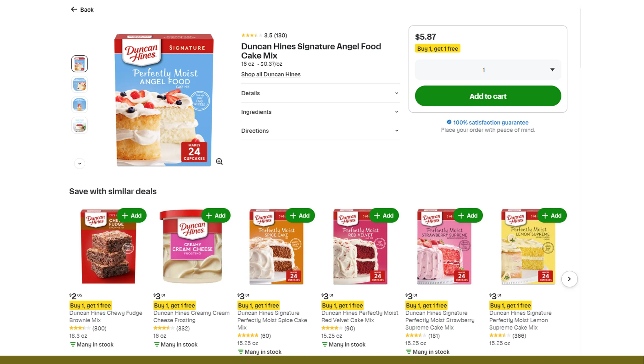Open the image zoom magnifier on the product photo
The width and height of the screenshot is (644, 364).
(x=219, y=161)
